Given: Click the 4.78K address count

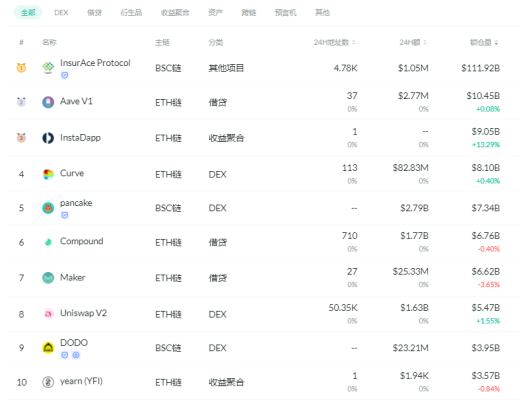Looking at the screenshot, I should pos(345,68).
